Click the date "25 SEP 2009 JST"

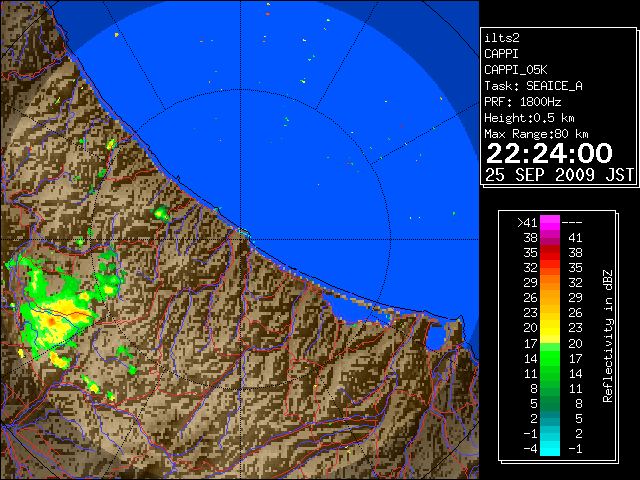559,175
